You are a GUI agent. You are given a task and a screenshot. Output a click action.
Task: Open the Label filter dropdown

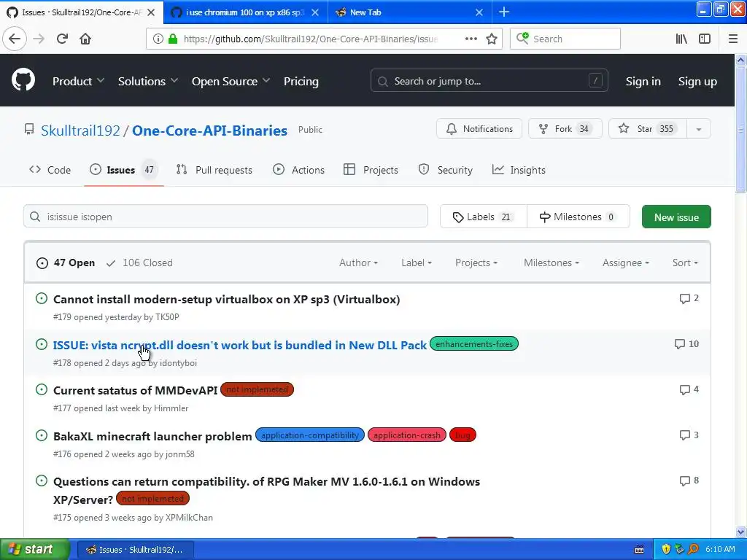tap(417, 262)
